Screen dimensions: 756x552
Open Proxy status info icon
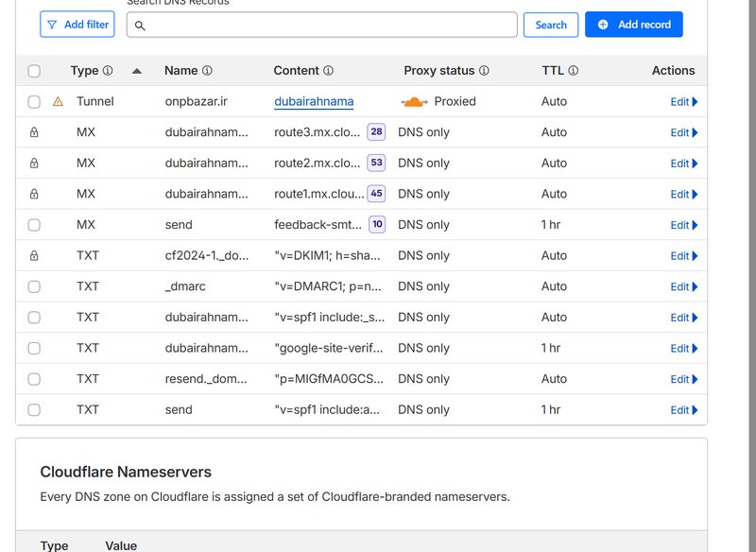click(x=484, y=70)
